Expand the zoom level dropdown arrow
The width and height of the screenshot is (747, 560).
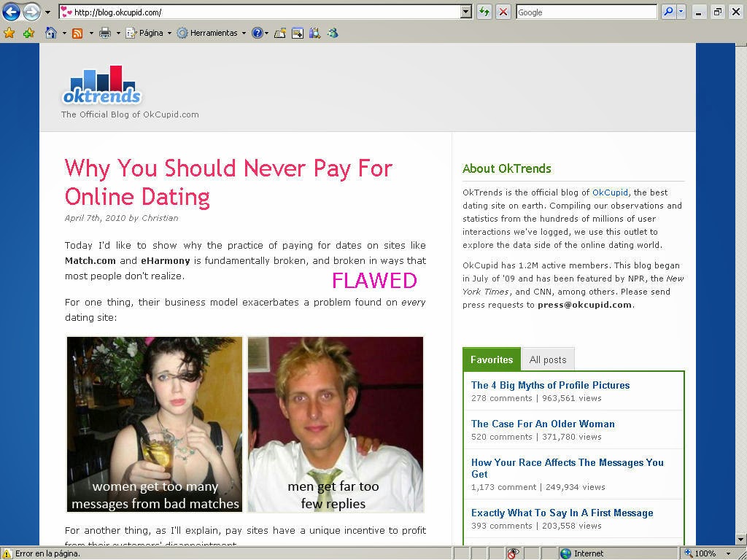click(729, 554)
